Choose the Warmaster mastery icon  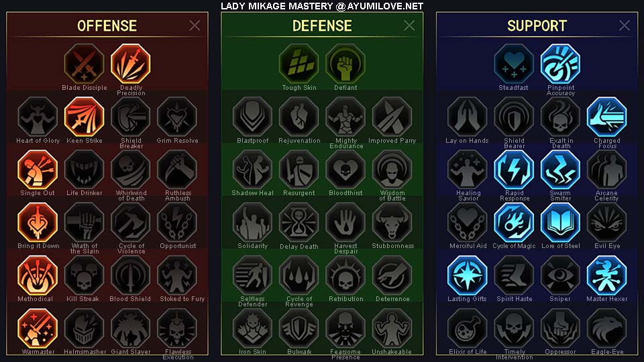[x=38, y=328]
